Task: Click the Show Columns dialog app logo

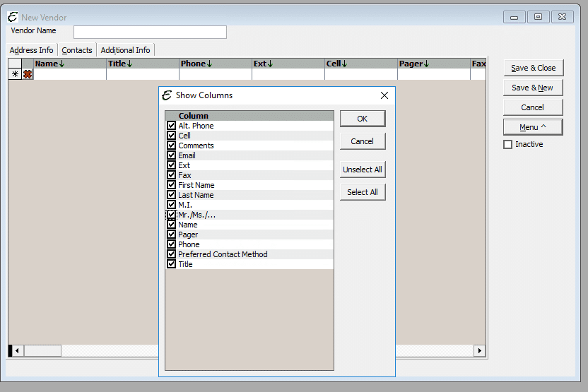Action: [x=167, y=95]
